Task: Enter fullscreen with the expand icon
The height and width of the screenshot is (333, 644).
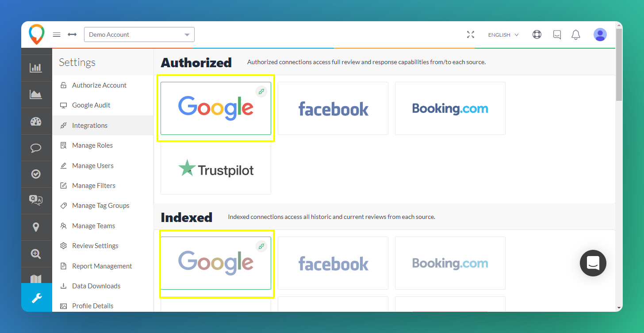Action: tap(471, 34)
